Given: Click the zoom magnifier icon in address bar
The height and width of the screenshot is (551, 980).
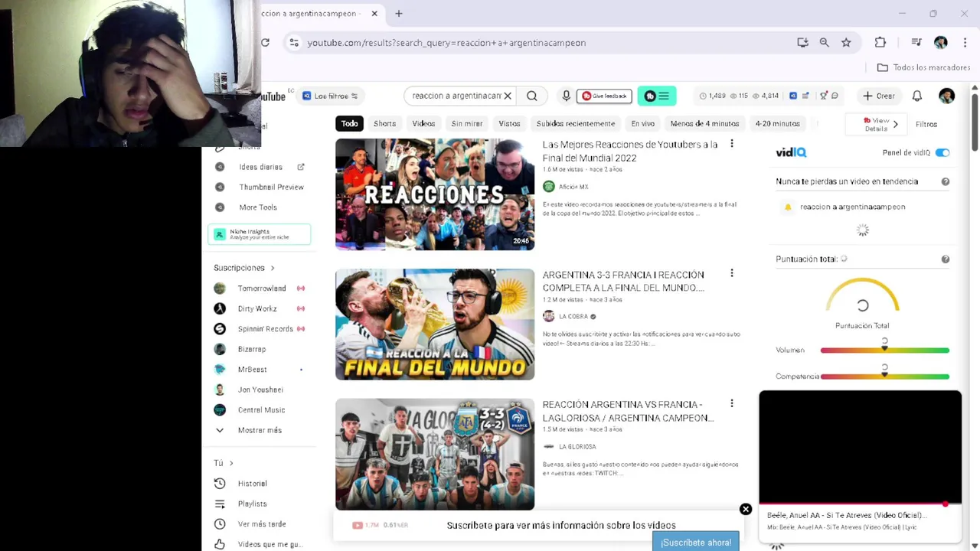Looking at the screenshot, I should (824, 43).
